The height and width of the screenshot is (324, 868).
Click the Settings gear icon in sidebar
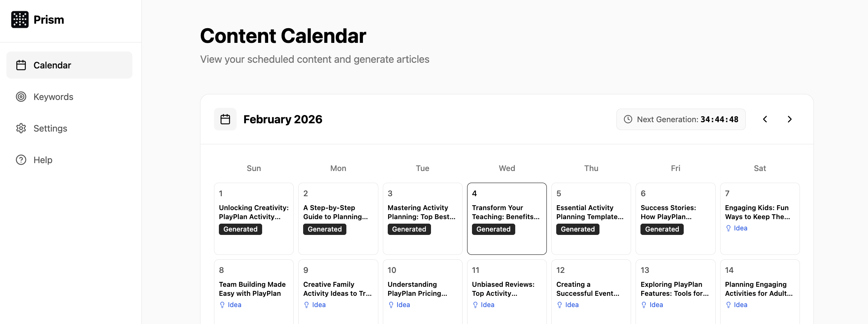21,128
